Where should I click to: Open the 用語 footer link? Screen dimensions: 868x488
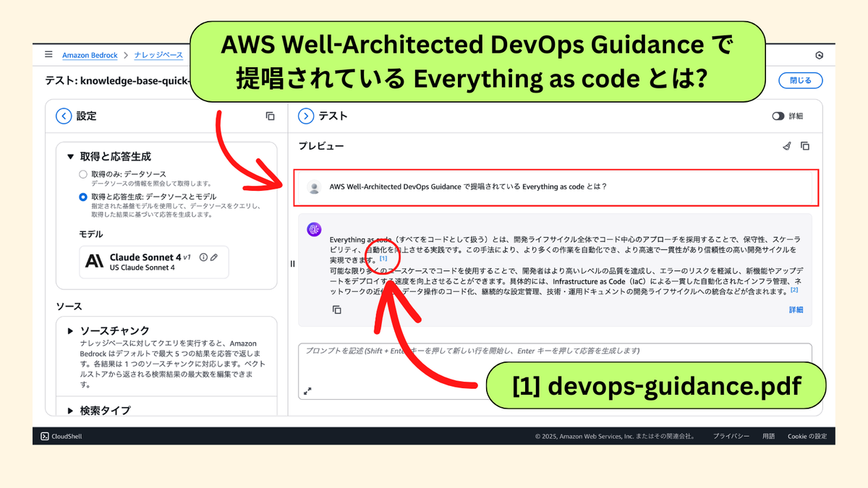(768, 436)
